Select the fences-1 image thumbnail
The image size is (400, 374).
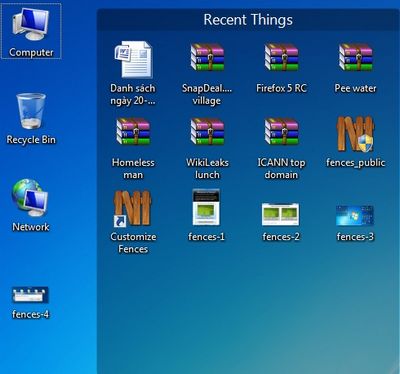(x=206, y=207)
